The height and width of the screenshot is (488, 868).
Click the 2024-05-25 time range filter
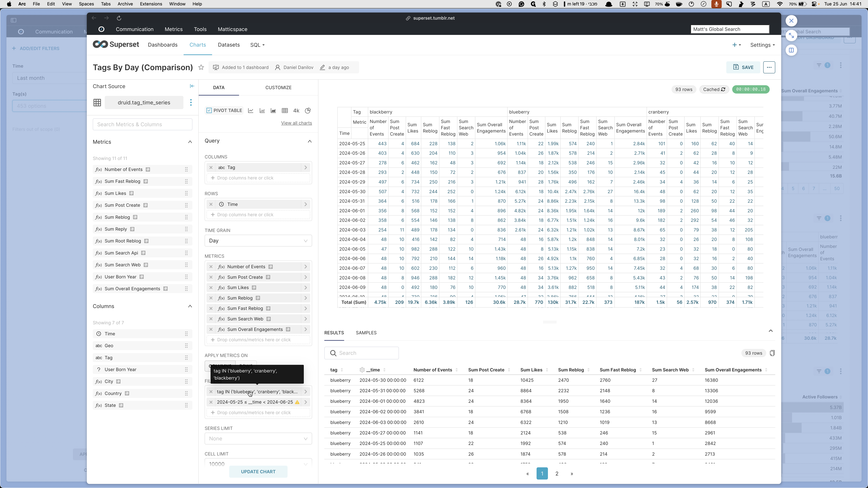pos(255,402)
